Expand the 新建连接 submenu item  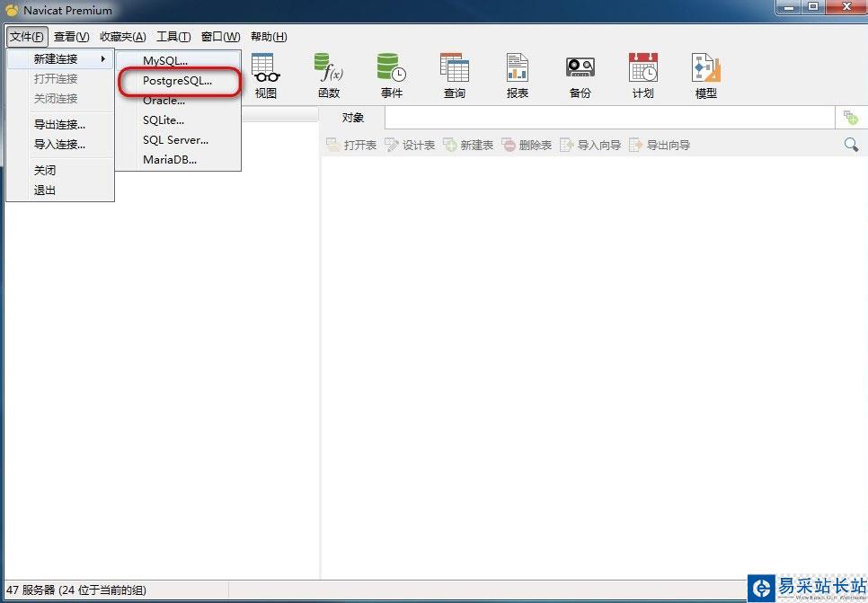[x=60, y=58]
